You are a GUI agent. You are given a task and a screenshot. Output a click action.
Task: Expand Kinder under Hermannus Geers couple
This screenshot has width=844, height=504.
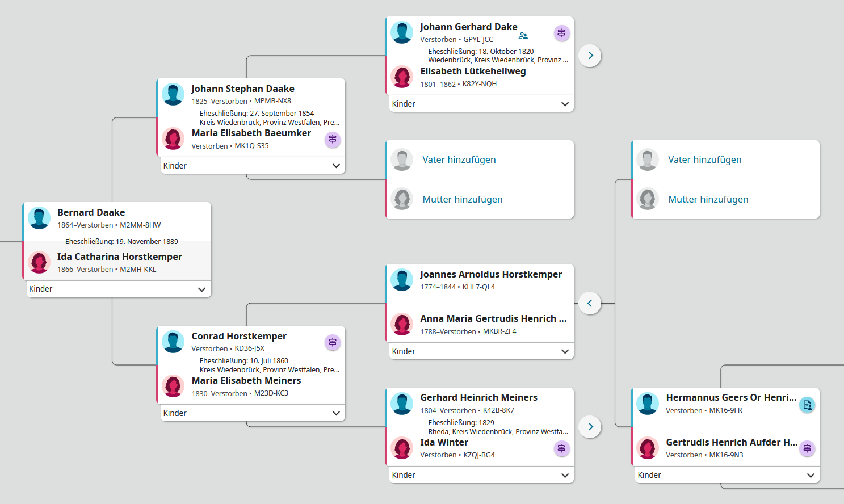click(811, 475)
